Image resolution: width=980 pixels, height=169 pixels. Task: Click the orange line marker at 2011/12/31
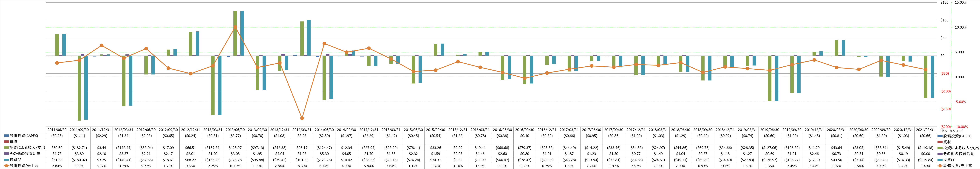[x=102, y=45]
